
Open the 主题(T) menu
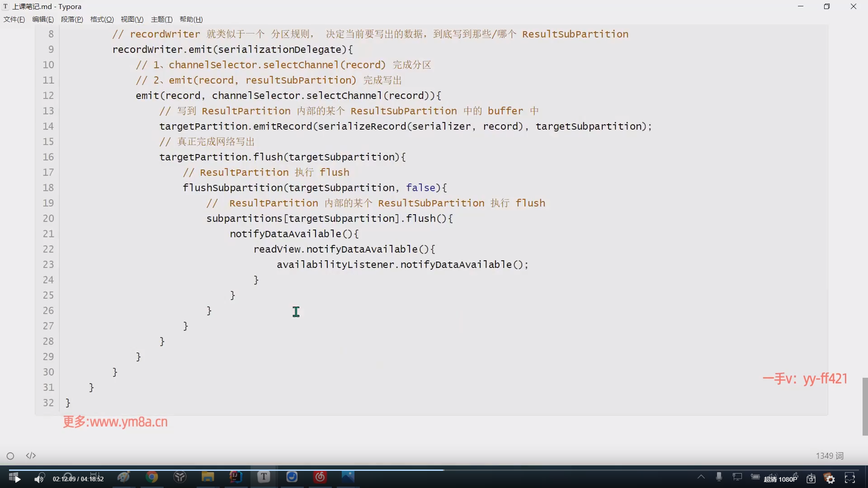tap(161, 19)
